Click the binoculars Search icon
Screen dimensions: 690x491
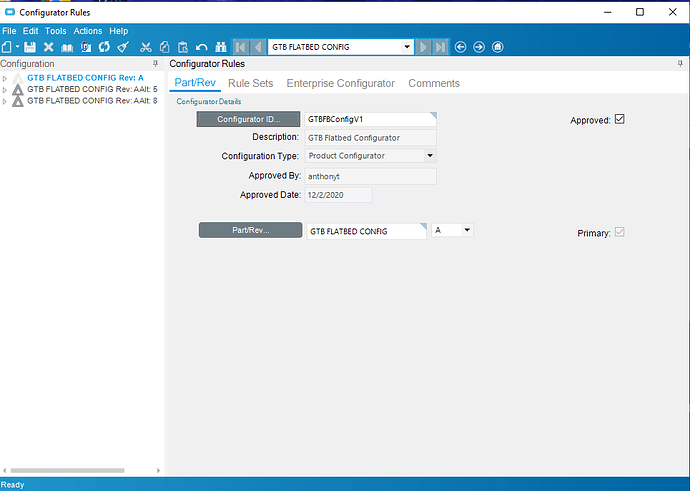point(218,47)
